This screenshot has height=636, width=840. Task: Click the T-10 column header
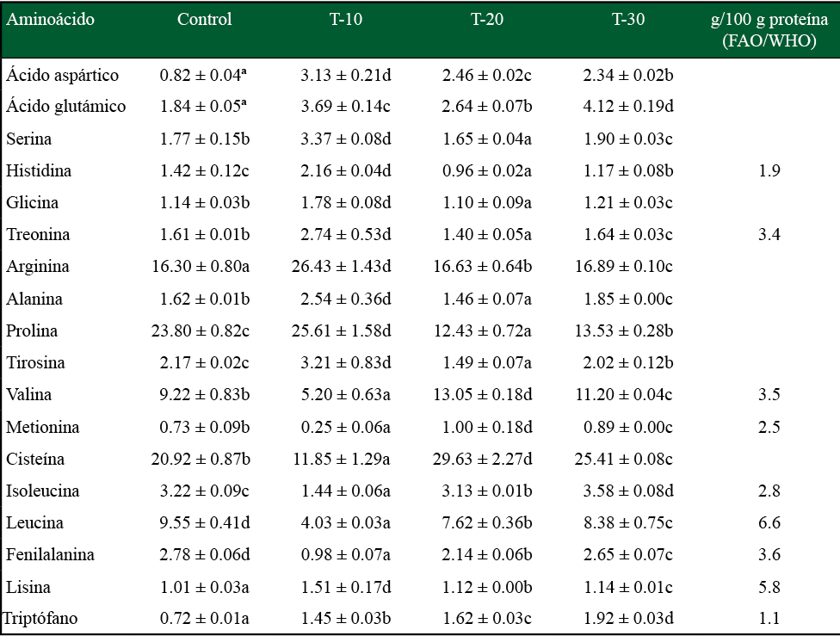tap(346, 20)
